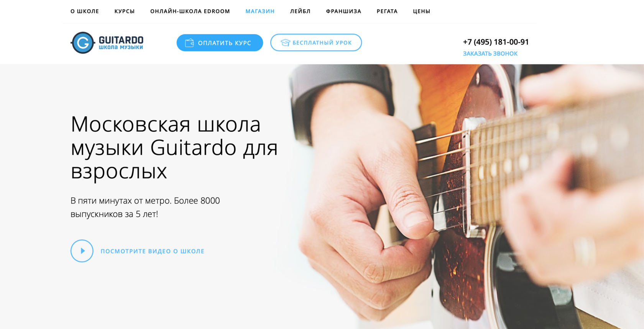644x329 pixels.
Task: Click the Guitardo школа музыки logo text
Action: click(x=121, y=43)
